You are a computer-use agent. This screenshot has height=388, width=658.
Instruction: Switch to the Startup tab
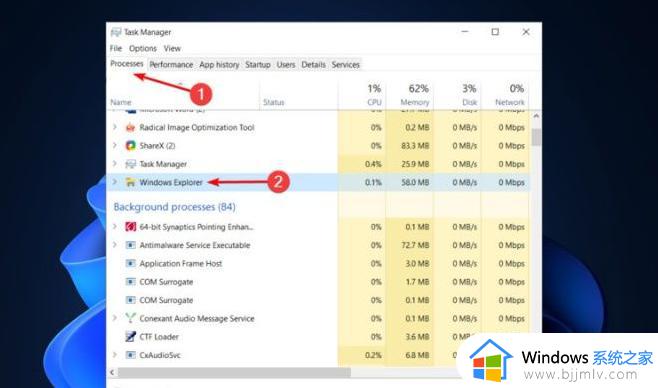coord(258,65)
